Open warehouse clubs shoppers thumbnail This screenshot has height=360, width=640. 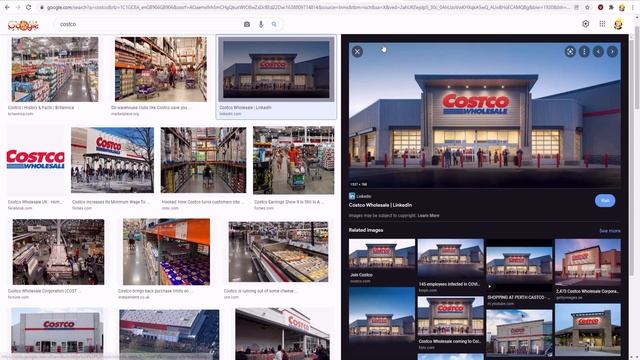coord(161,69)
